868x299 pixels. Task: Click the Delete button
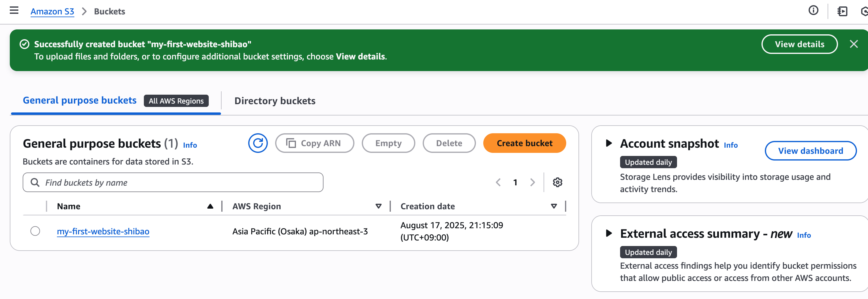click(x=449, y=143)
